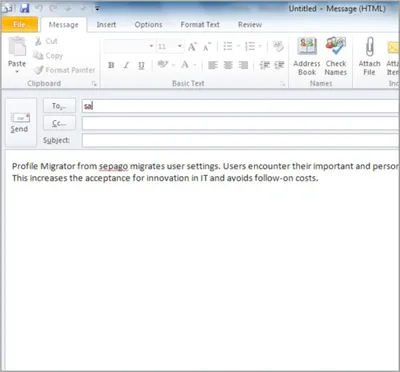The width and height of the screenshot is (400, 372).
Task: Apply the bullet list button
Action: [x=228, y=46]
